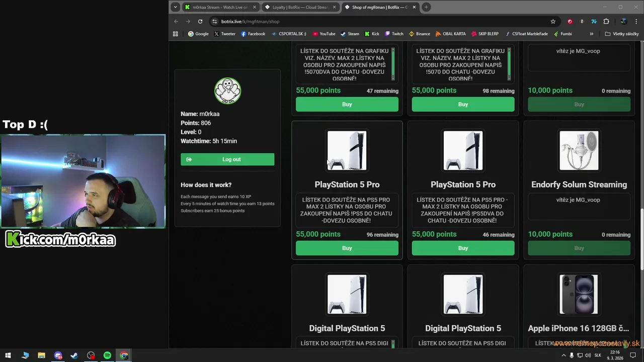Open volume control in system tray
This screenshot has width=644, height=362.
(x=588, y=355)
